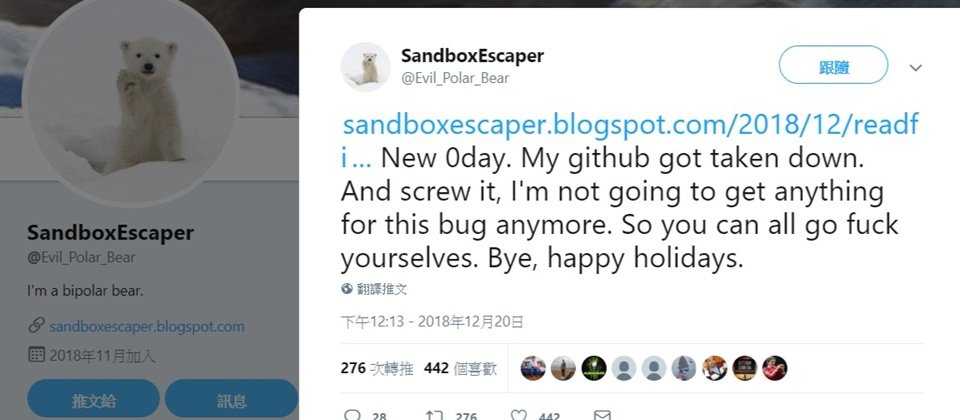The height and width of the screenshot is (420, 960).
Task: Click the envelope direct message icon
Action: click(602, 416)
